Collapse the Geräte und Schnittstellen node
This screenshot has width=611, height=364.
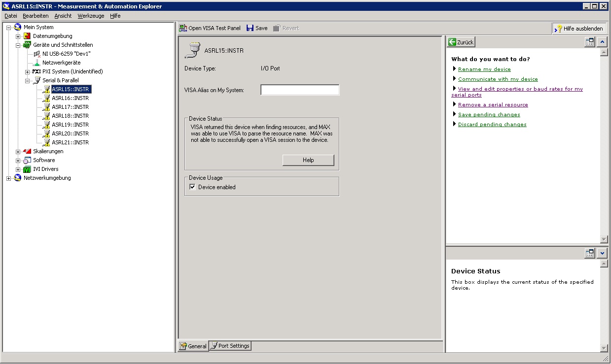[18, 45]
